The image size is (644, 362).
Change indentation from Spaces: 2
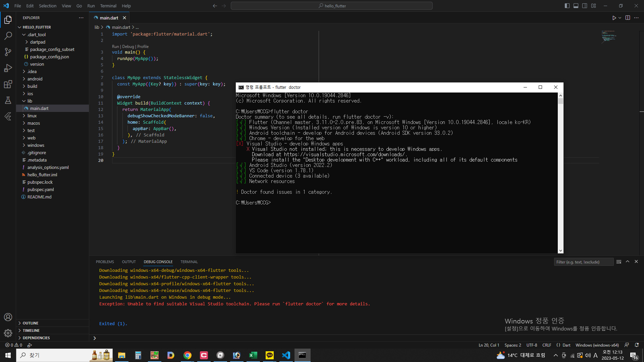[513, 345]
